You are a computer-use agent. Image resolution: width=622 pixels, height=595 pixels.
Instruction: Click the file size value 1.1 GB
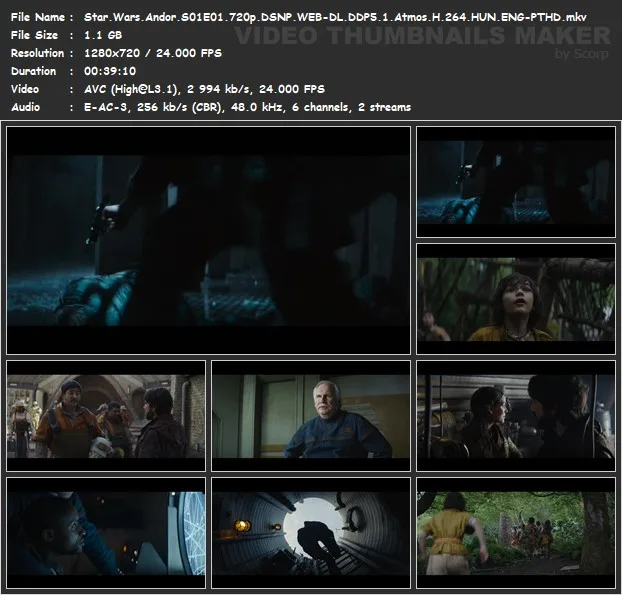tap(103, 35)
